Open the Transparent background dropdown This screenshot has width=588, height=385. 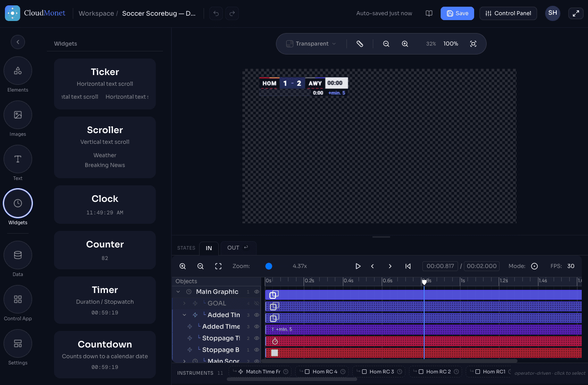pos(311,44)
